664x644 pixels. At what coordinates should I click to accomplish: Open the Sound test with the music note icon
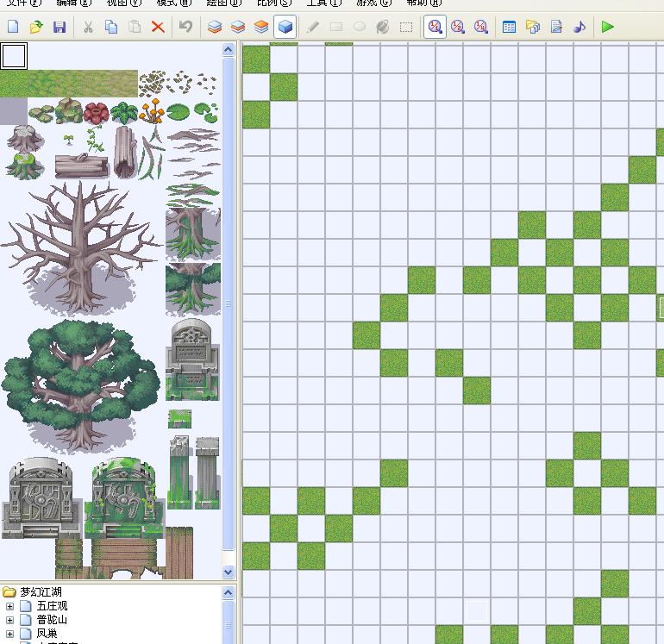click(579, 27)
